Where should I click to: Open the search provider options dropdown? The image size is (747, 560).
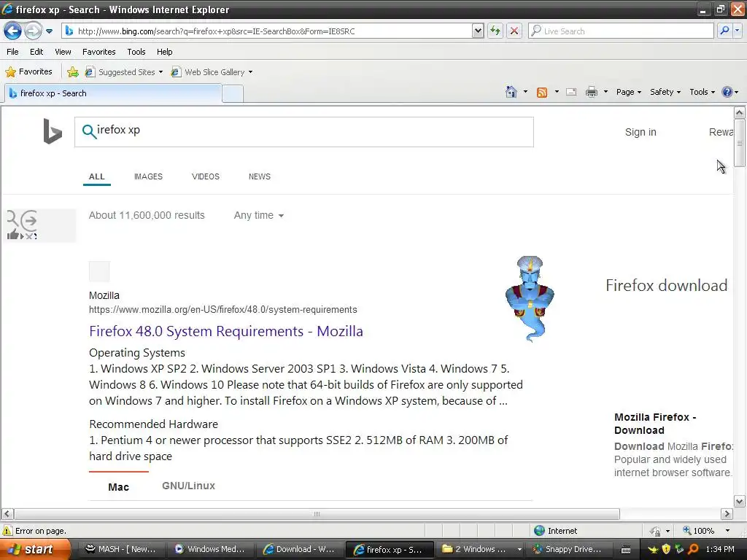point(738,31)
